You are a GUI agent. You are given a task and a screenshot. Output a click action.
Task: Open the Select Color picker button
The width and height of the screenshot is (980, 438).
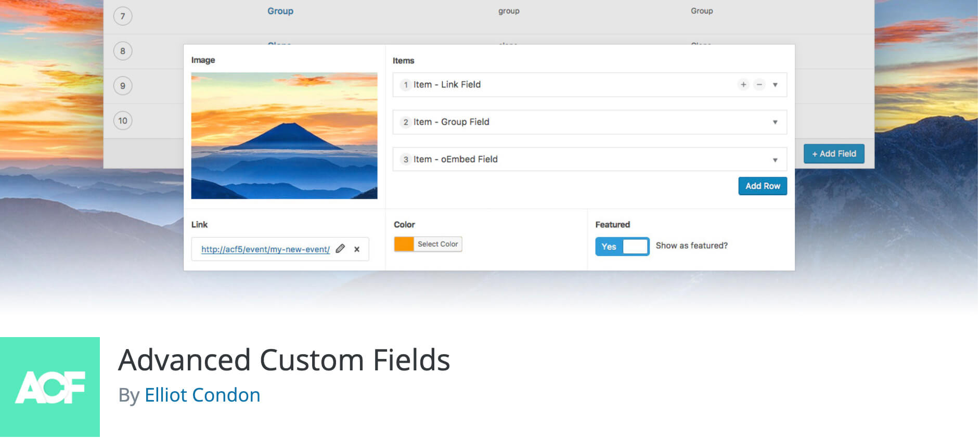[437, 244]
